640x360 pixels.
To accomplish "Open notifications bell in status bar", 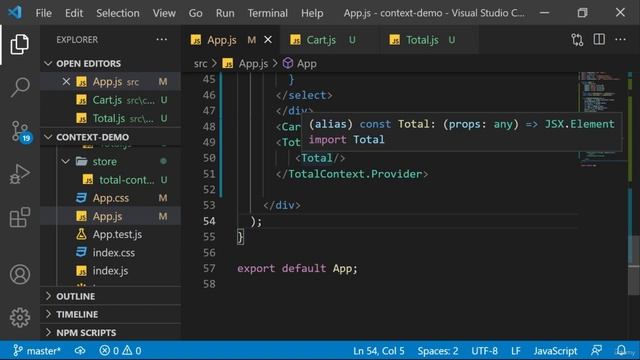I will coord(621,350).
